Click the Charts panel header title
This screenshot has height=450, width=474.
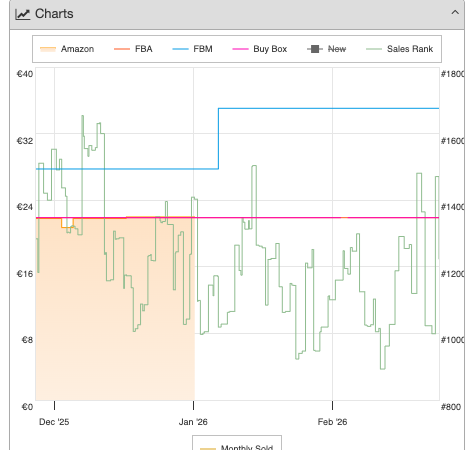tap(54, 14)
